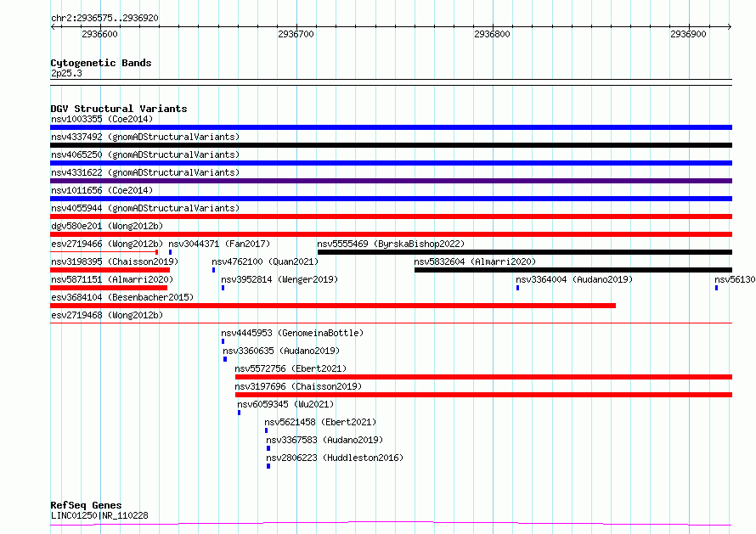Select the nsv3197696 (Chaisson2019) red bar
Viewport: 756px width, 534px height.
point(483,395)
